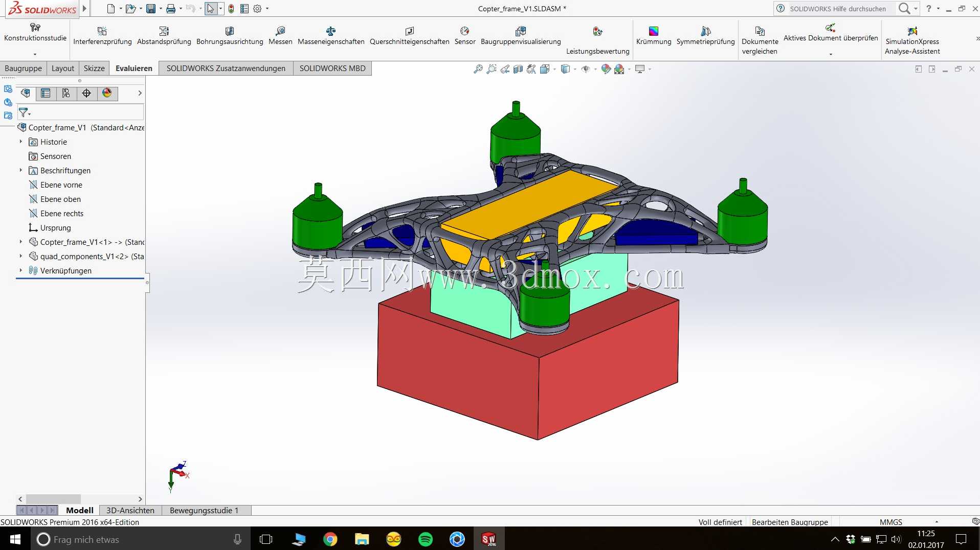Switch to FeatureManager design tree tab
Screen dimensions: 980x550
click(26, 93)
